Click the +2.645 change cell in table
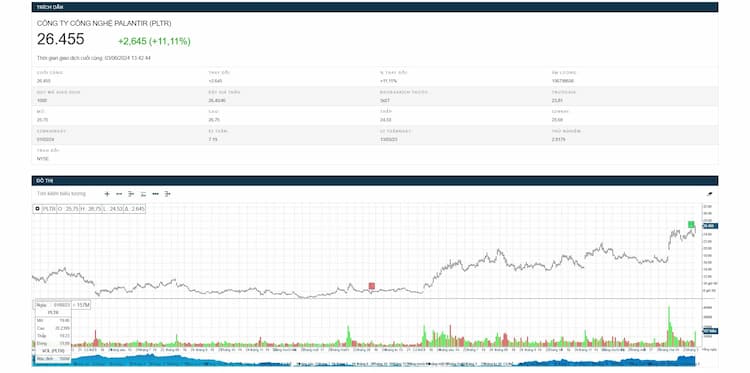This screenshot has height=373, width=750. [215, 81]
